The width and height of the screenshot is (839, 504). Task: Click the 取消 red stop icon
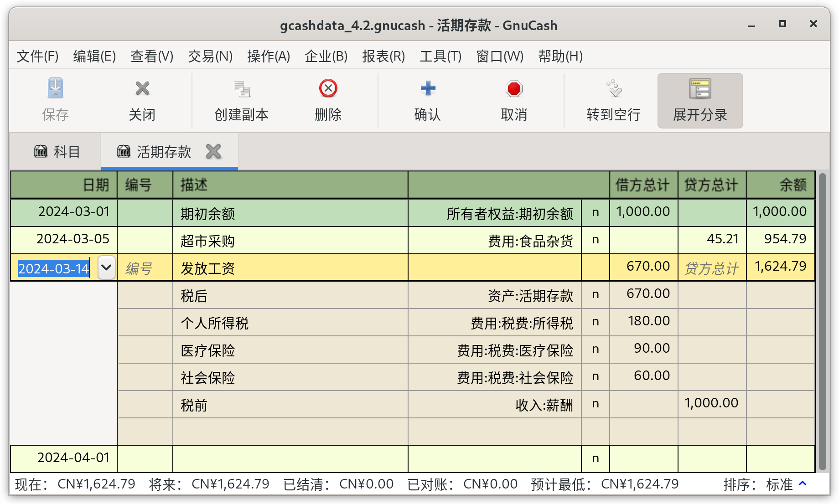(514, 88)
